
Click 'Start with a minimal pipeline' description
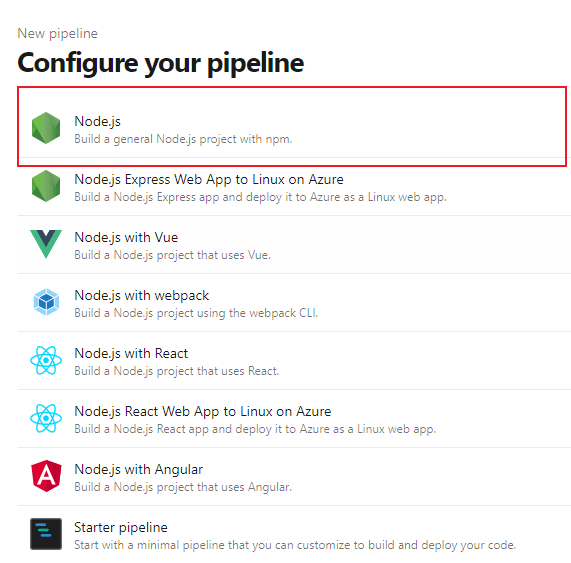[295, 545]
